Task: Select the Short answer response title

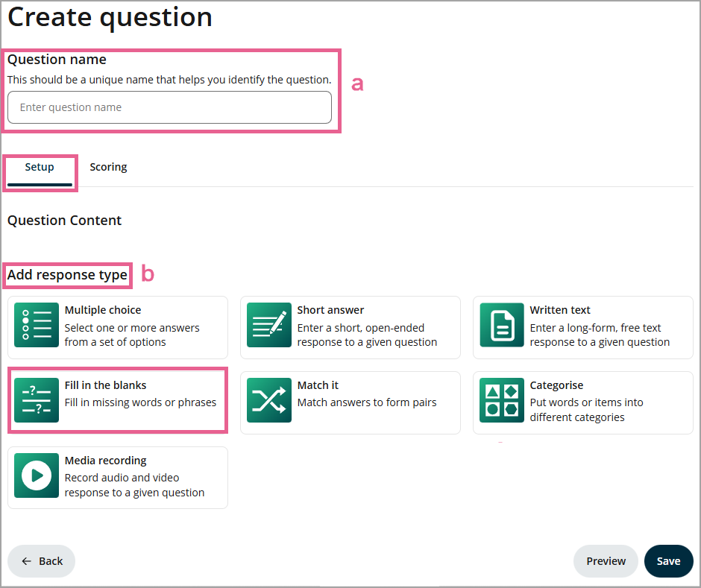Action: pos(330,310)
